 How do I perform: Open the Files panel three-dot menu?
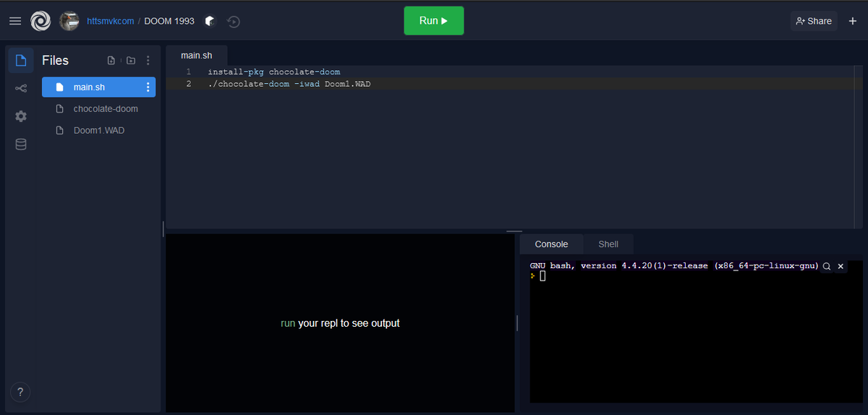(148, 61)
